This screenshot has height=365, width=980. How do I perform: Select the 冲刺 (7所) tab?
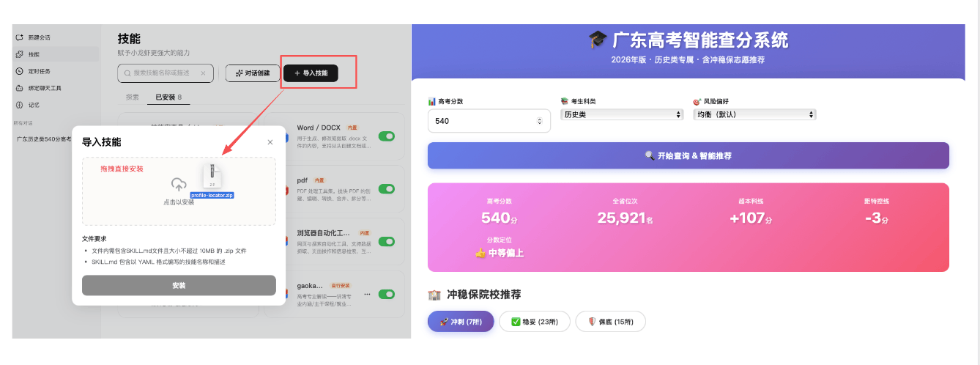[461, 322]
